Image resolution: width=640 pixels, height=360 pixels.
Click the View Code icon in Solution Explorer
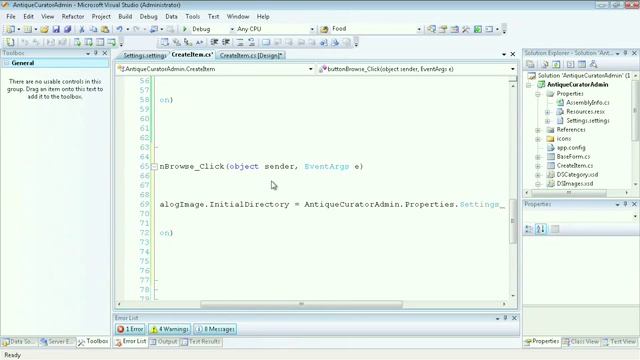click(x=571, y=64)
